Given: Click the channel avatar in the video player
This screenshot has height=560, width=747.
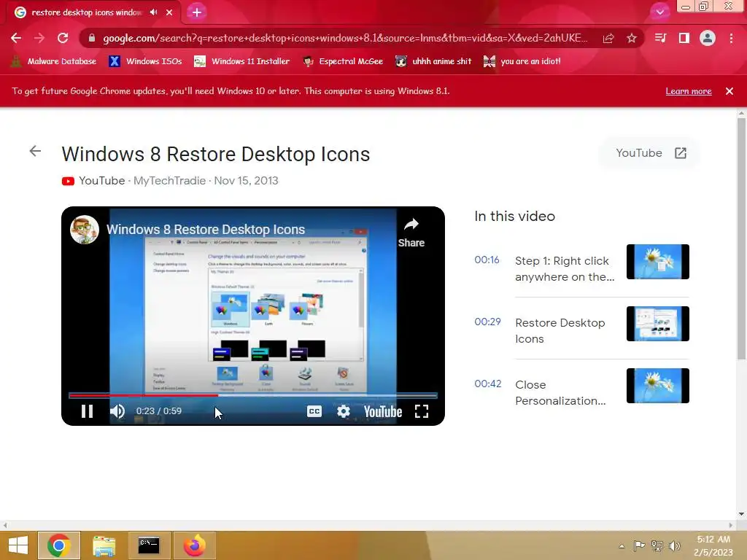Looking at the screenshot, I should [85, 230].
